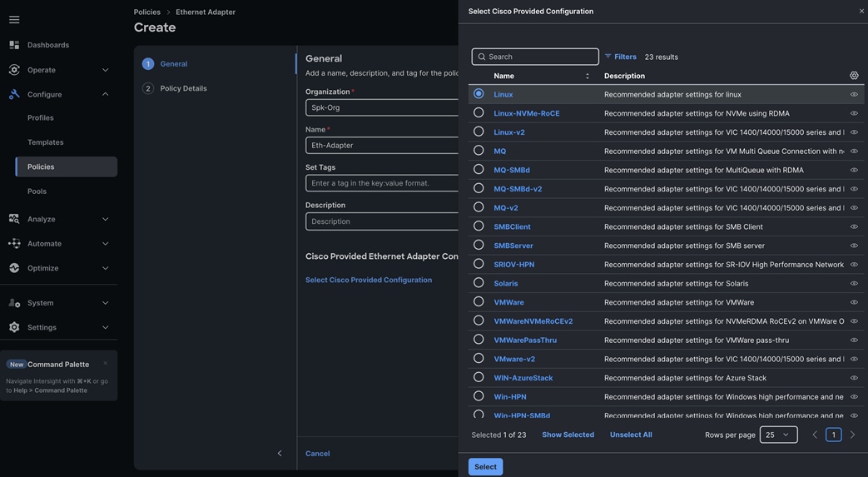Expand the Analyze menu chevron
Screen dimensions: 868x477
point(105,219)
